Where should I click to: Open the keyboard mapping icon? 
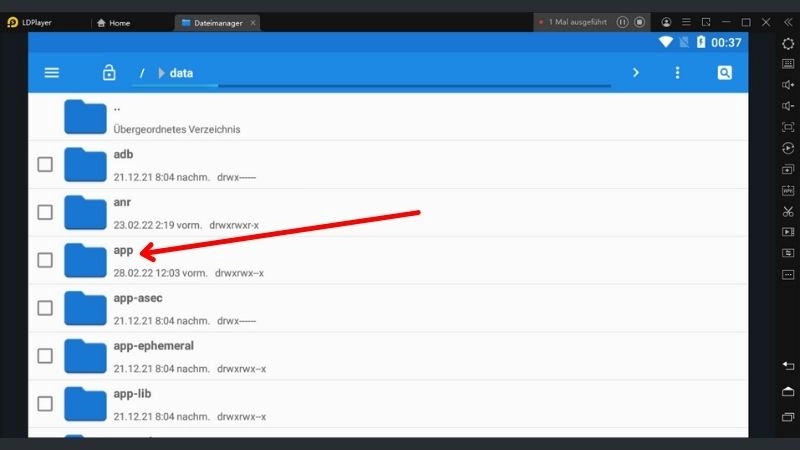click(788, 64)
